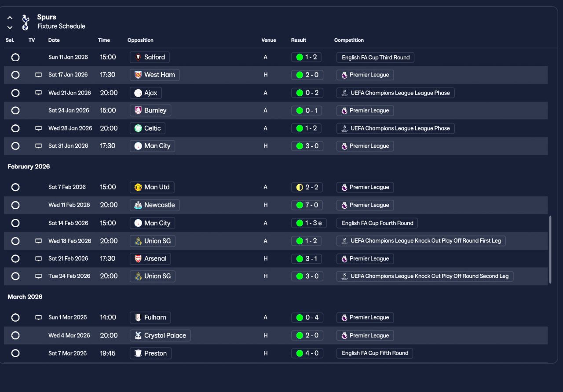Open Premier League on the West Ham row
563x392 pixels.
[365, 75]
